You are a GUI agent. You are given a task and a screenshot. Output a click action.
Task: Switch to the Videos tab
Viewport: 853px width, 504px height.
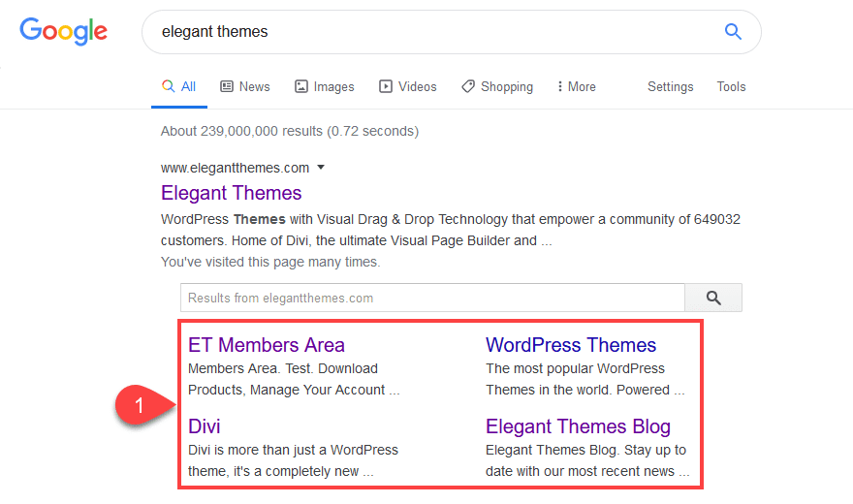(x=408, y=86)
